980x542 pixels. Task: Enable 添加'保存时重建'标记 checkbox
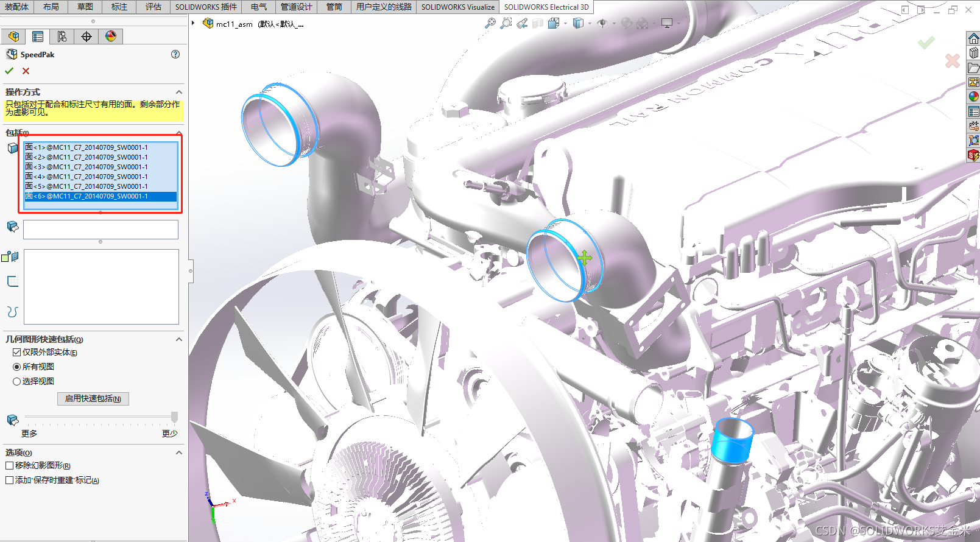pyautogui.click(x=9, y=480)
